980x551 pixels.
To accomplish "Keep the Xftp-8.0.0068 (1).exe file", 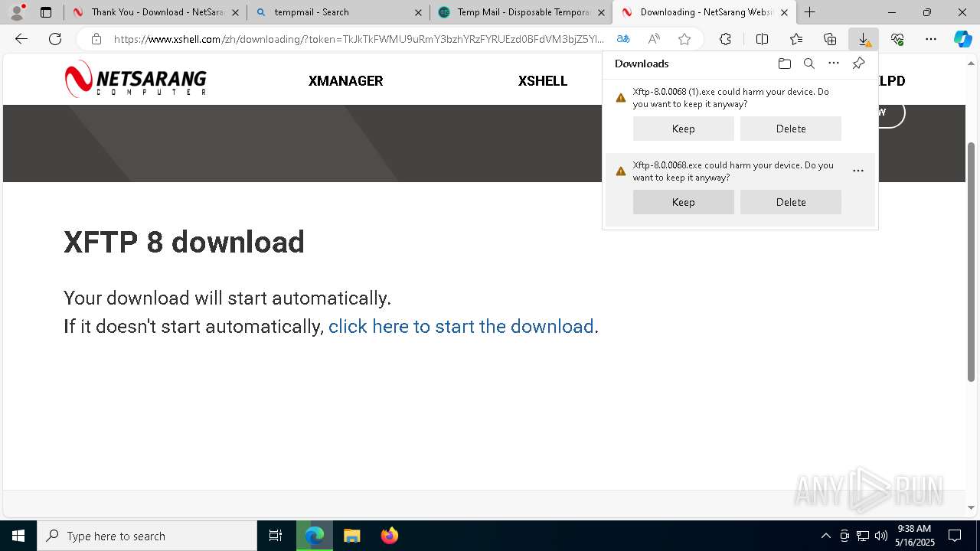I will (x=684, y=129).
